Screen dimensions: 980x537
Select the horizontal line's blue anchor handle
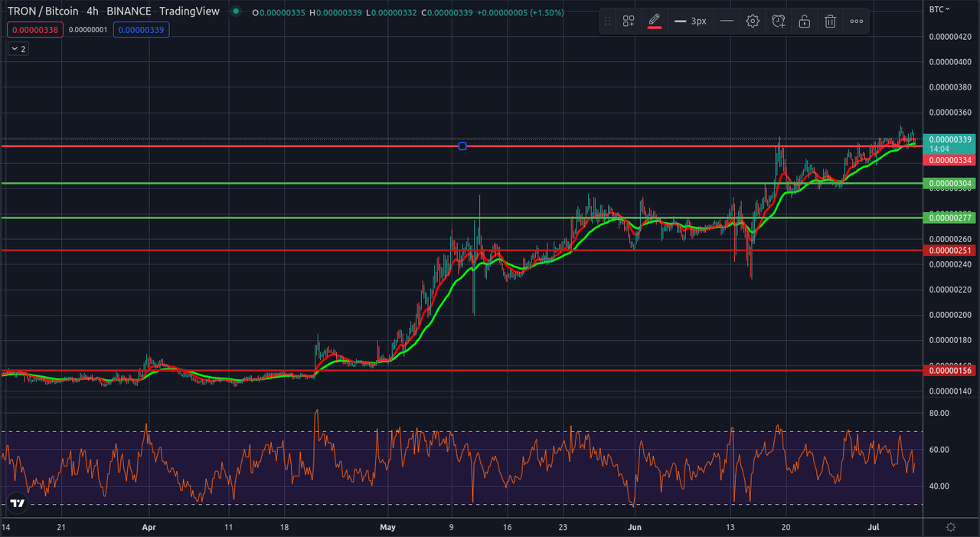(462, 146)
